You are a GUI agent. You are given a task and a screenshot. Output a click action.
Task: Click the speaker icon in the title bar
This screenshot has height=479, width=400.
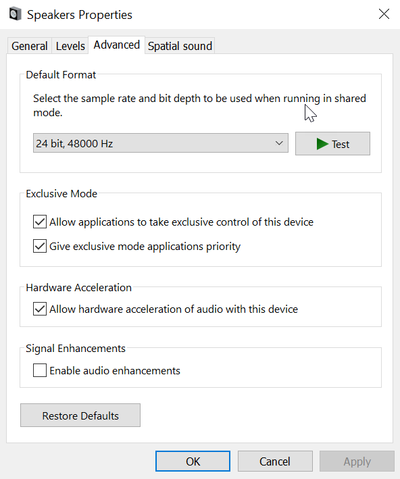15,14
